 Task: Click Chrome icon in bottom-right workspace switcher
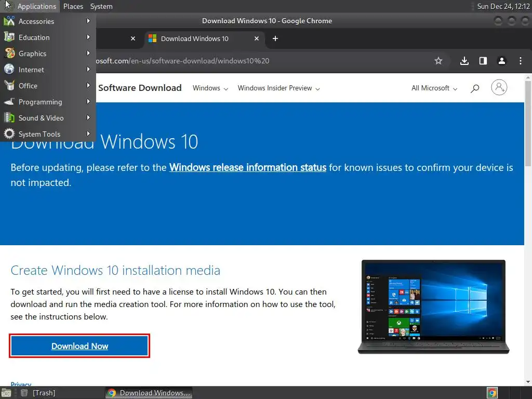pos(492,393)
